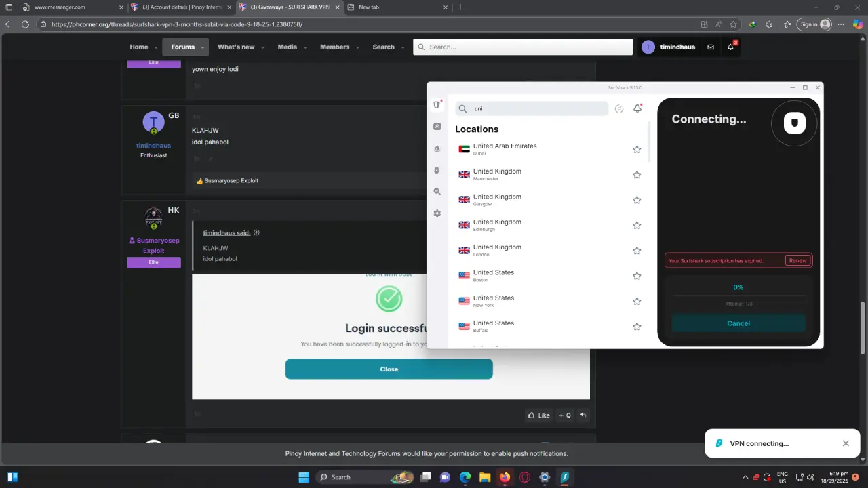Viewport: 868px width, 488px height.
Task: Favorite the United States Boston location
Action: pyautogui.click(x=637, y=276)
